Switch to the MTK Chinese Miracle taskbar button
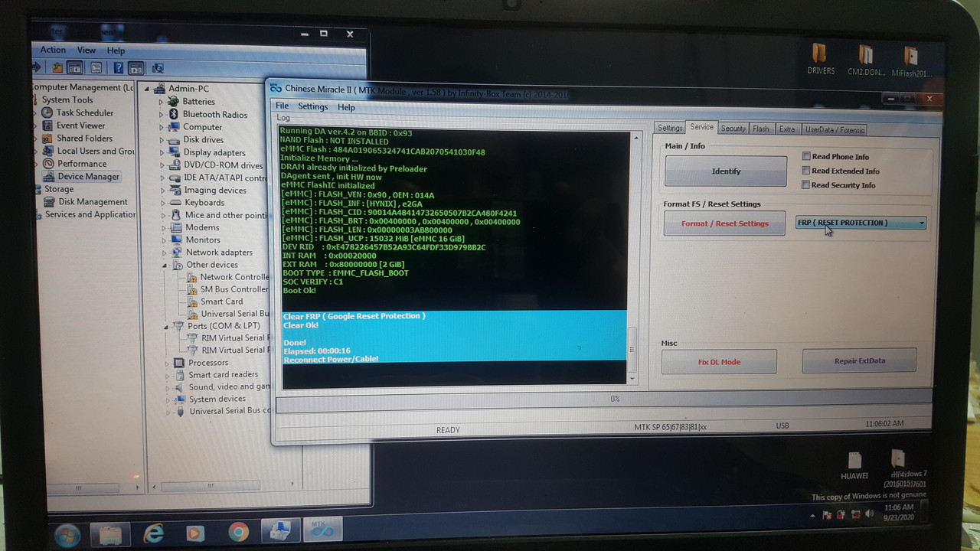The image size is (980, 551). click(322, 530)
